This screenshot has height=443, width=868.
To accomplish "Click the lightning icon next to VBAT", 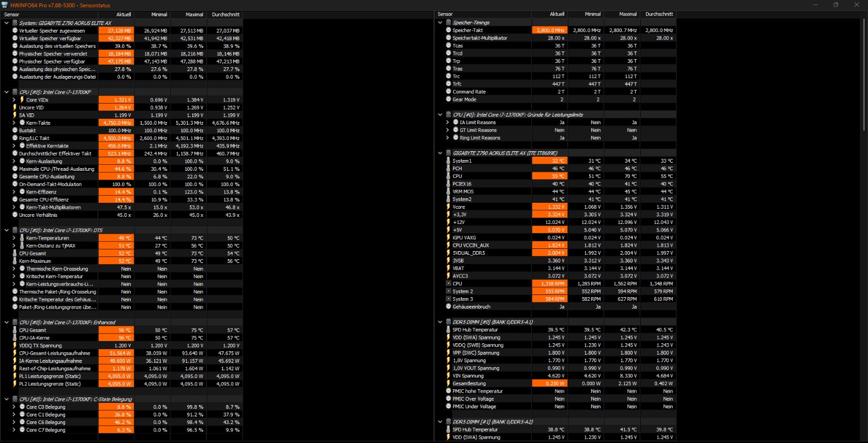I will pos(449,268).
